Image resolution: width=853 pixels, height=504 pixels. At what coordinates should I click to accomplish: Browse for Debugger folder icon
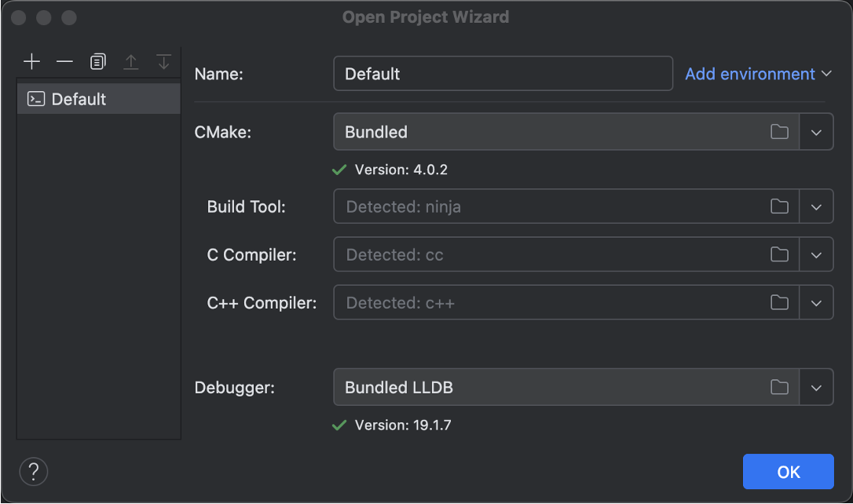click(x=779, y=387)
